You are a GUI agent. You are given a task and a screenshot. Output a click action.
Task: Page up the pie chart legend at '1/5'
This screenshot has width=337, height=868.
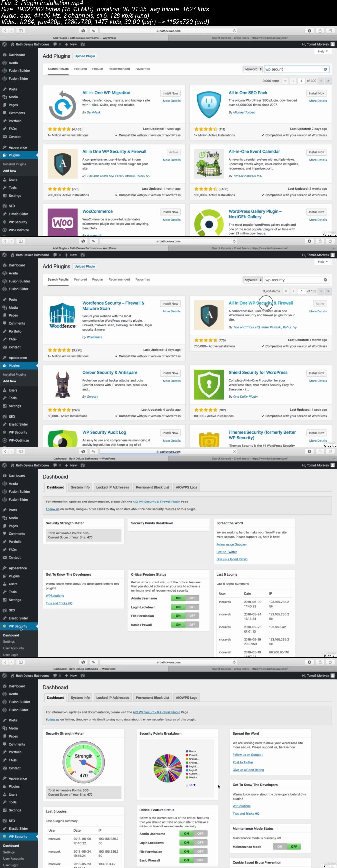[x=187, y=785]
